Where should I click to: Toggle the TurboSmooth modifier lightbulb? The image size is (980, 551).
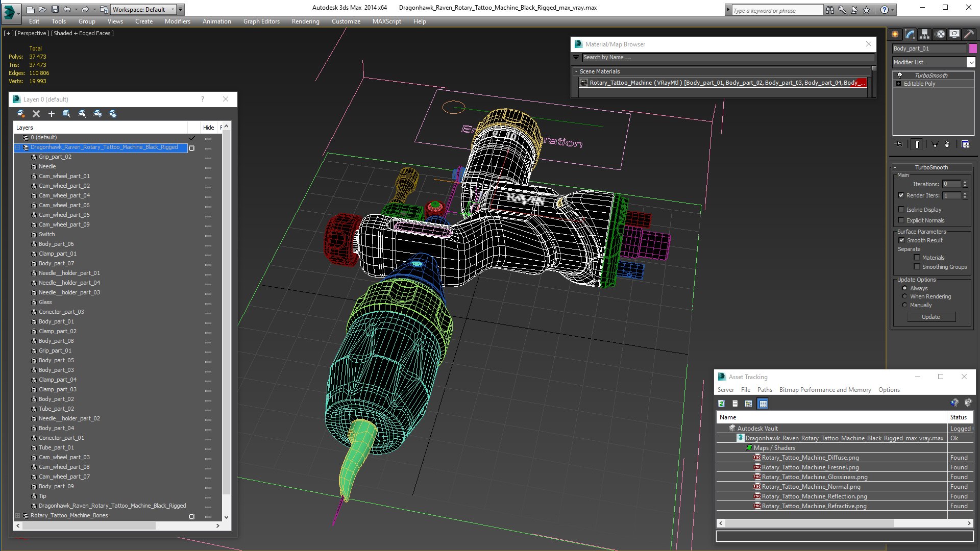coord(899,75)
